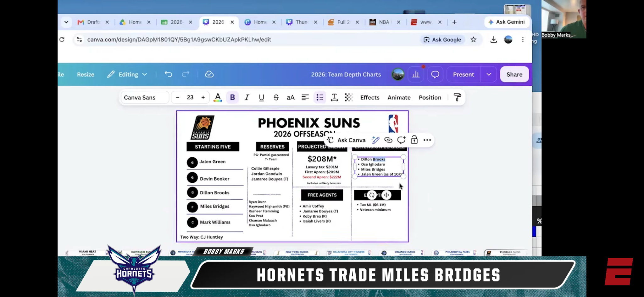Select Philadelphia 76ers page thumbnail
Screen dimensions: 644x297
coord(455,252)
